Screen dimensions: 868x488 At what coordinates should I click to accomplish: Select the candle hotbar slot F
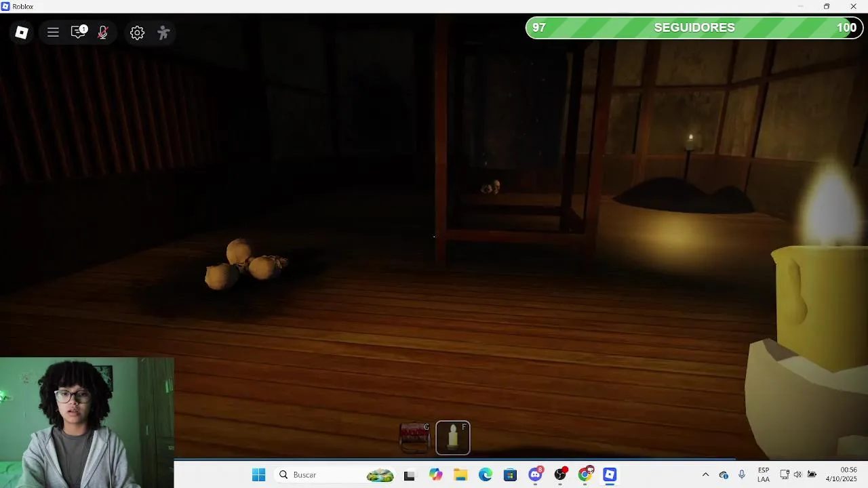point(453,437)
